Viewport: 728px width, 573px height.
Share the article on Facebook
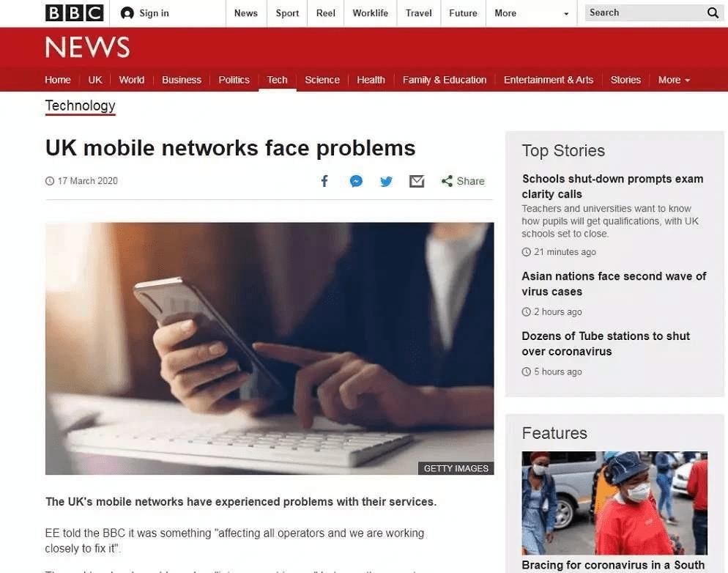(324, 181)
